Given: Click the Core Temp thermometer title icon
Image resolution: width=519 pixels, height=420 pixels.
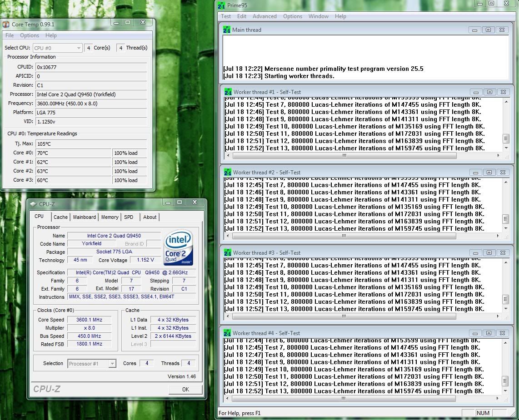Looking at the screenshot, I should 6,24.
